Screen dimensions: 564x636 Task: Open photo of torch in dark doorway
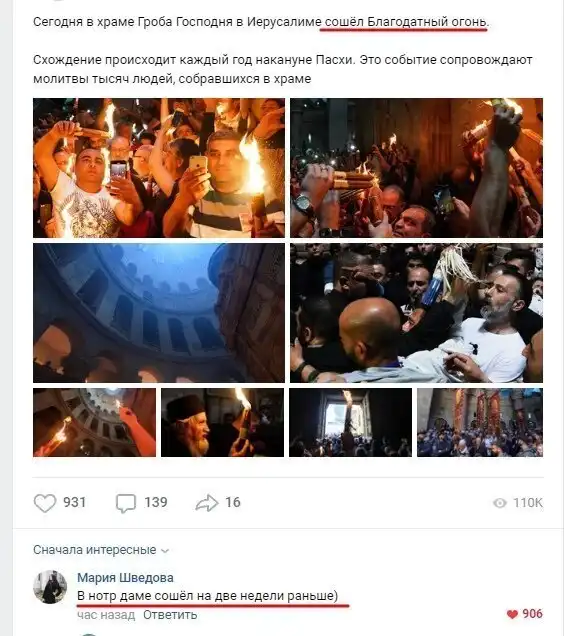[351, 422]
